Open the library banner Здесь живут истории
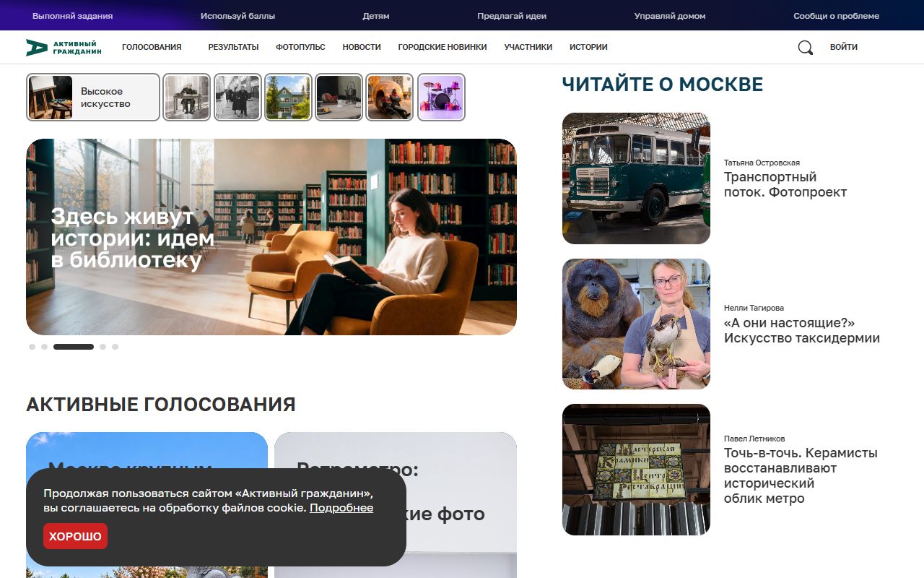 (x=271, y=237)
